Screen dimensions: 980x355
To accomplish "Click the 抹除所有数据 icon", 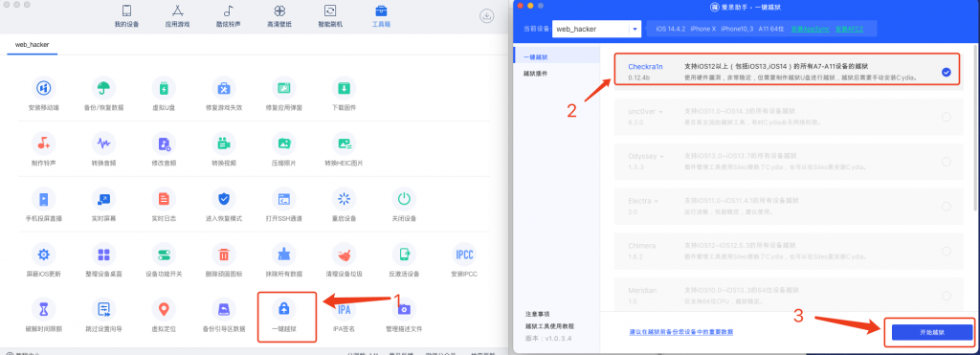I will click(283, 255).
